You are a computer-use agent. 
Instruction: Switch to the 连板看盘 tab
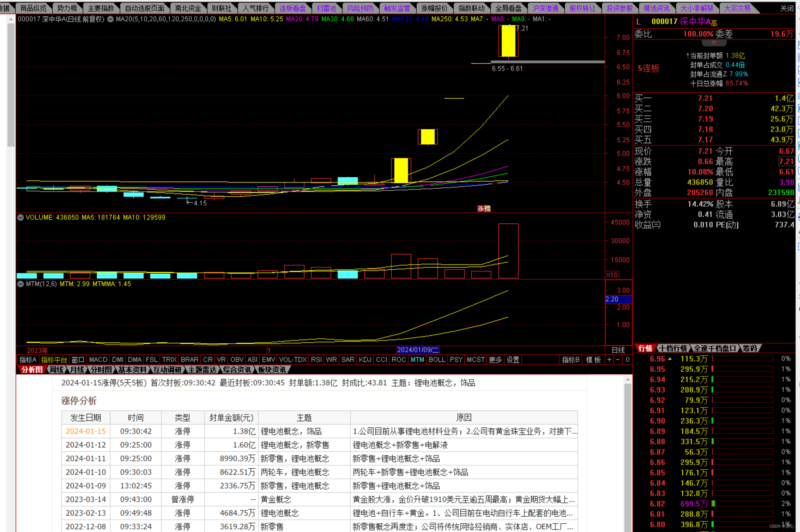tap(292, 8)
